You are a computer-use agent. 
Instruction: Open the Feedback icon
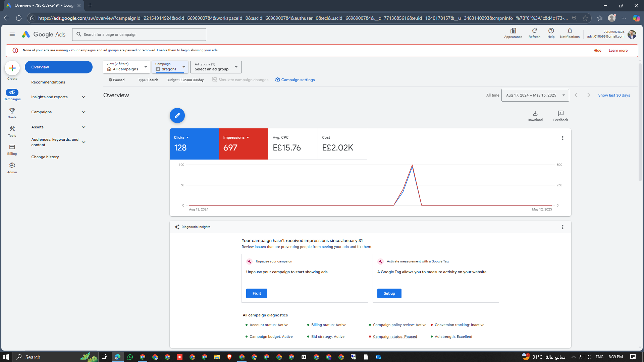(560, 116)
